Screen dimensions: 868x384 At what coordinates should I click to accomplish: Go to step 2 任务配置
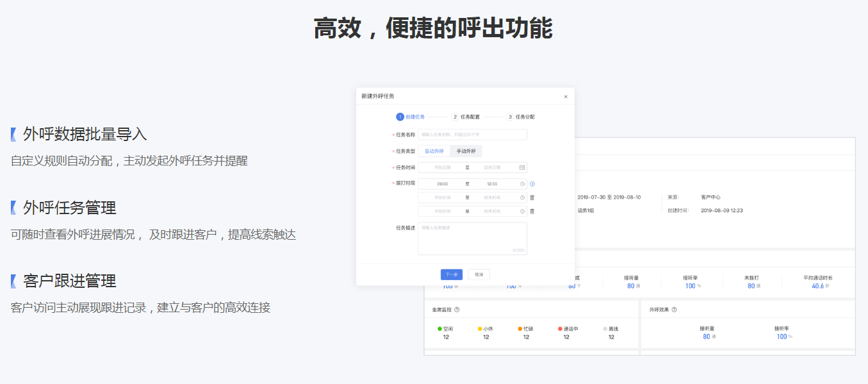click(466, 117)
